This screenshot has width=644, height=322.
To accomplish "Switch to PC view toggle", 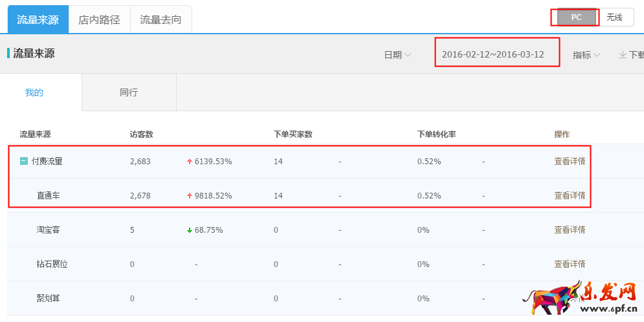I will click(x=576, y=17).
